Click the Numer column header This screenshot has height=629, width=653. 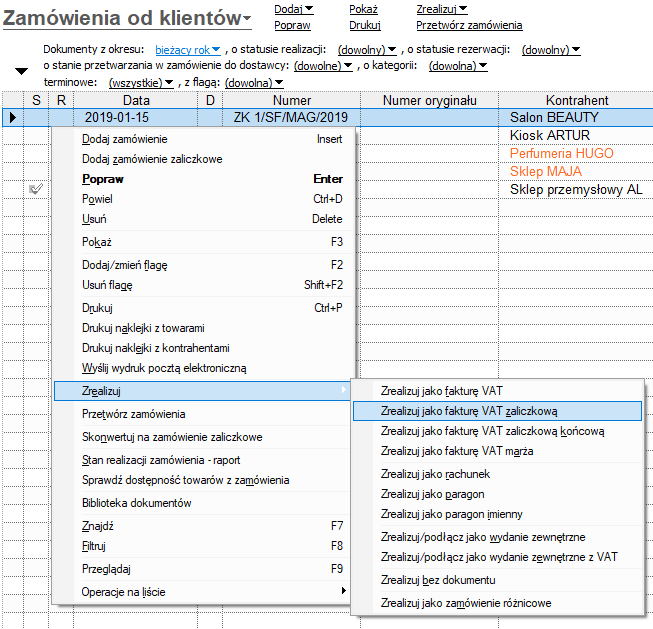pos(292,100)
